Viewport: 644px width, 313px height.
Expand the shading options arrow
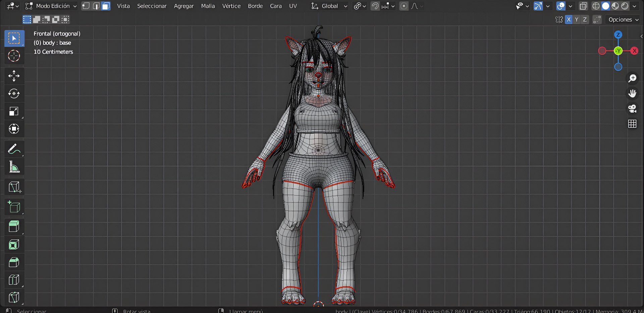[x=634, y=6]
